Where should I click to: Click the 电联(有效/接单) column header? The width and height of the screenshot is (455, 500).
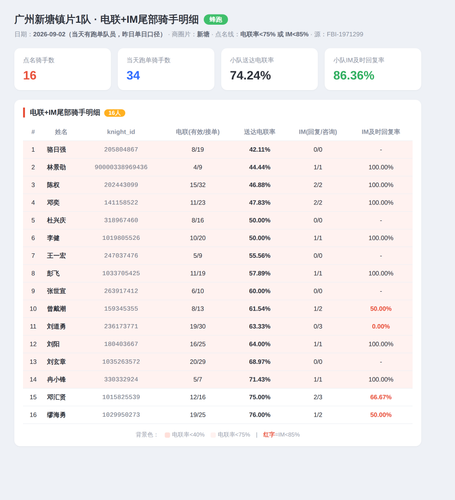coord(198,132)
